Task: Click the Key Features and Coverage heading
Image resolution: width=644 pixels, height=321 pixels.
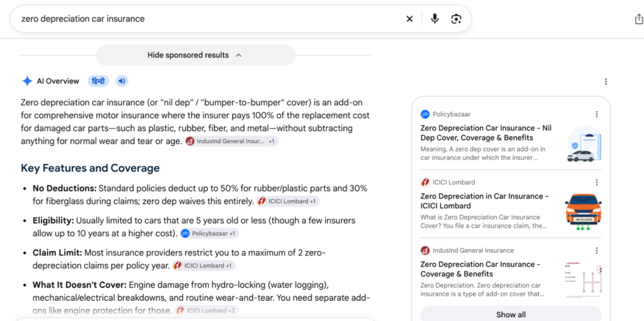Action: tap(90, 168)
